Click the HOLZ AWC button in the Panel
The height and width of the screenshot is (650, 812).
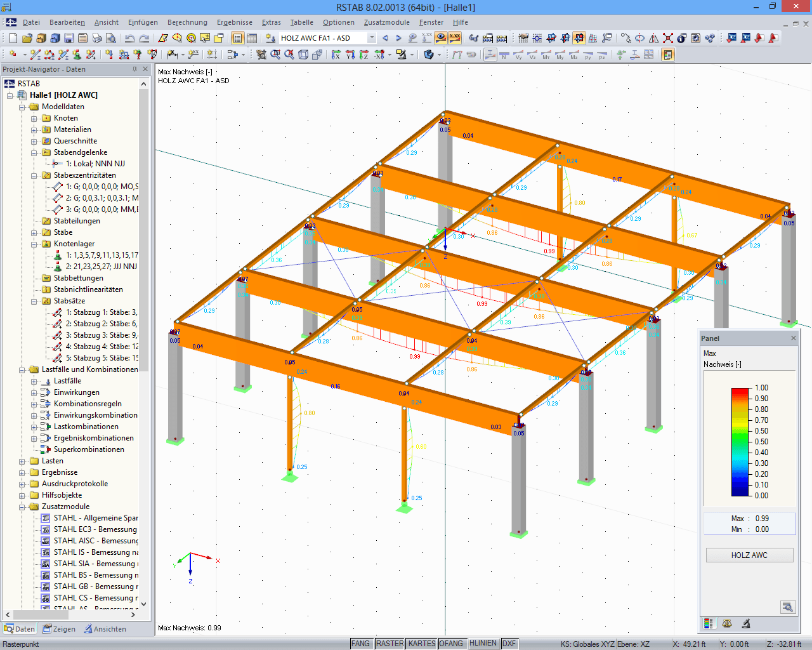(x=749, y=555)
